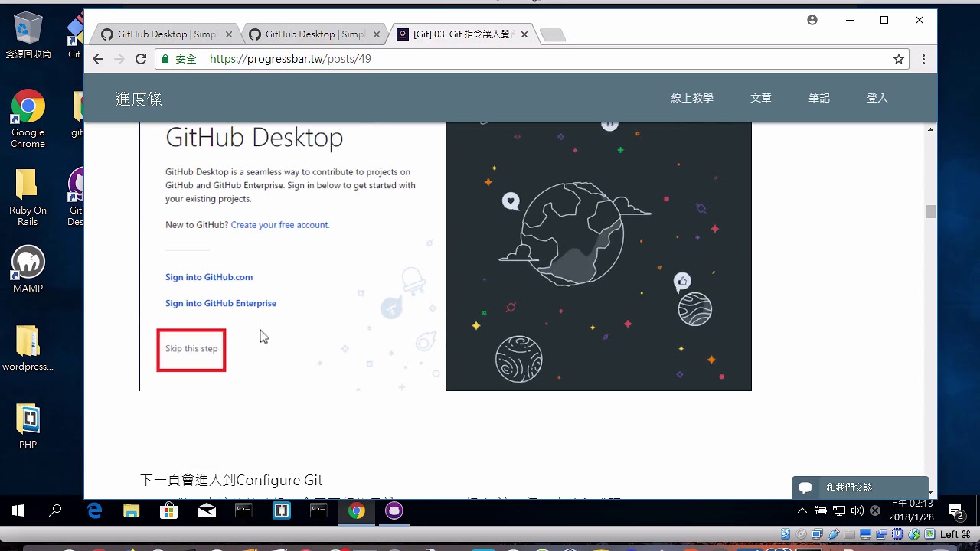Viewport: 980px width, 551px height.
Task: Select the MAMP desktop icon
Action: point(28,269)
